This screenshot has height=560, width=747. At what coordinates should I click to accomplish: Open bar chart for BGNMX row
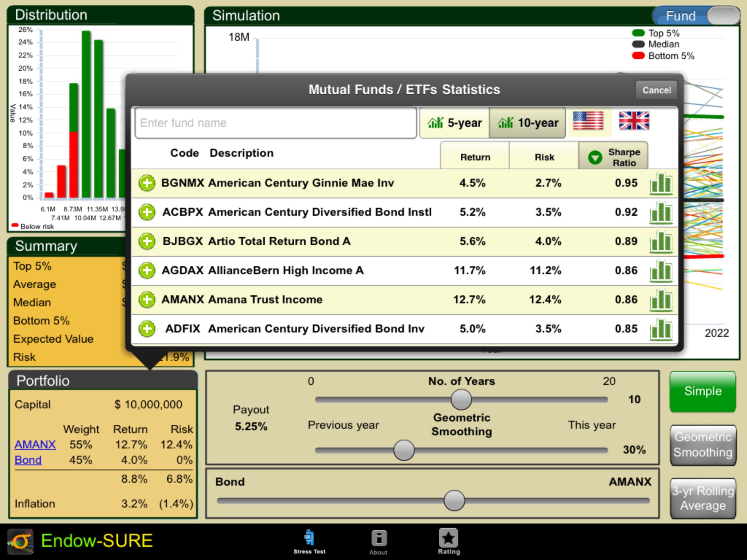[x=661, y=183]
